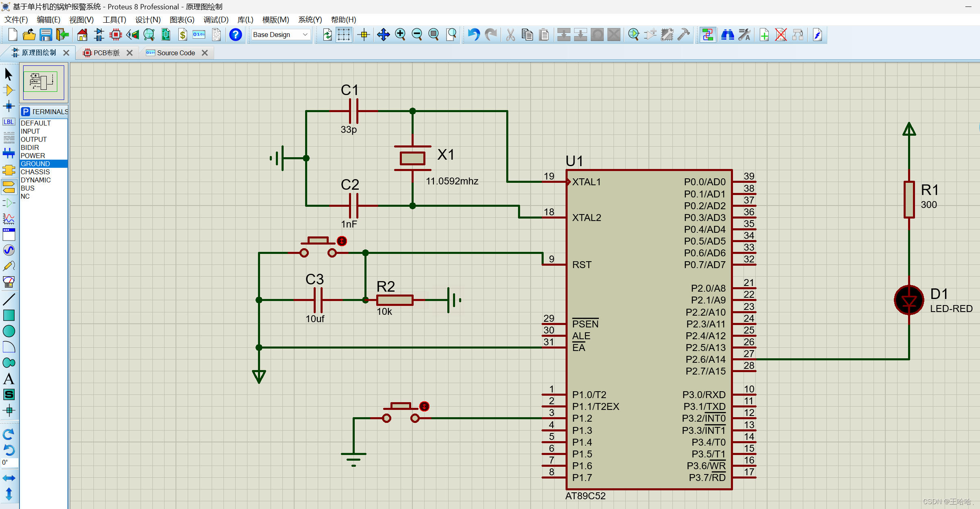Click the Zoom Out magnifier icon
Image resolution: width=980 pixels, height=509 pixels.
click(x=417, y=35)
